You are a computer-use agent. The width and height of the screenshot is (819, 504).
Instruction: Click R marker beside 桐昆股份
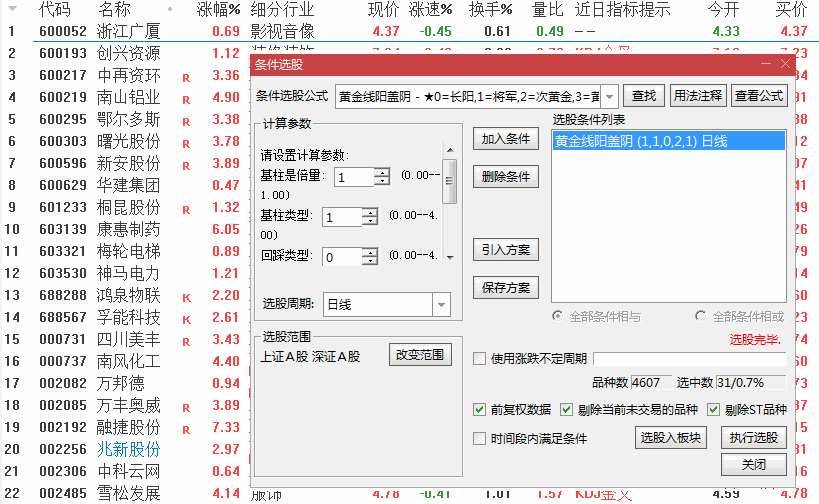click(186, 210)
